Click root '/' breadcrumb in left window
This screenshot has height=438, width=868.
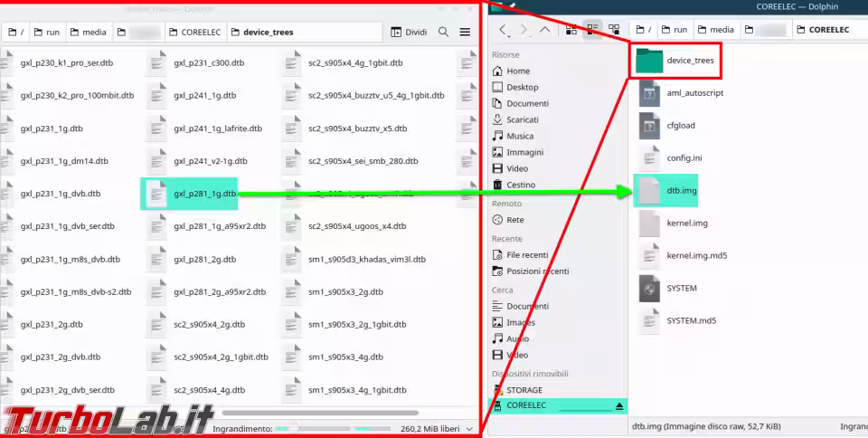14,32
